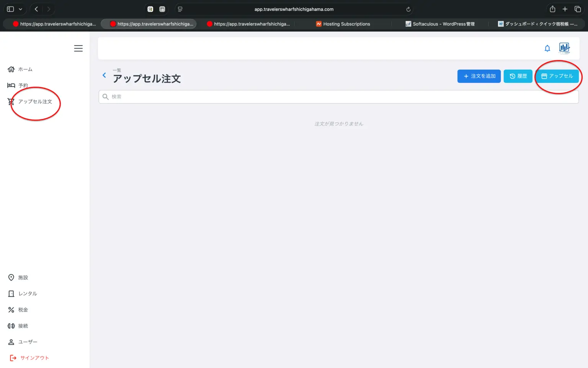Image resolution: width=588 pixels, height=368 pixels.
Task: Open アップセル注文 sidebar item
Action: click(x=35, y=102)
